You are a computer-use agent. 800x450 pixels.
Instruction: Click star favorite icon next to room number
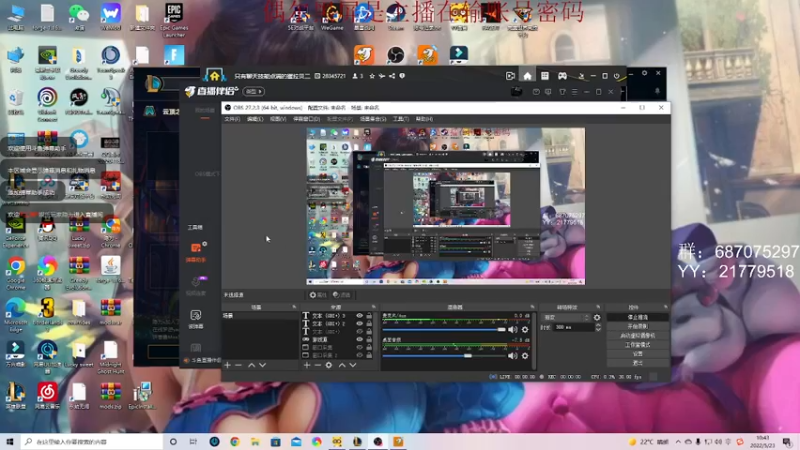(x=372, y=76)
